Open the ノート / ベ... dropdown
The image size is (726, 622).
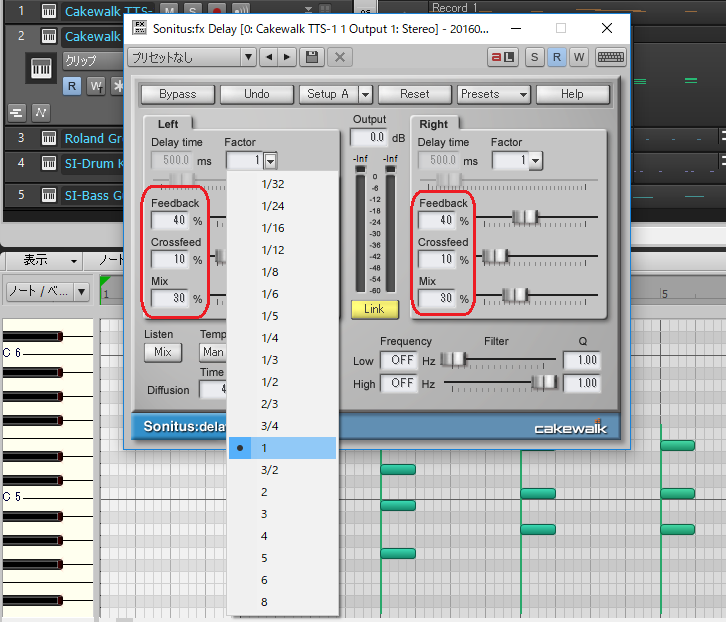[x=48, y=292]
